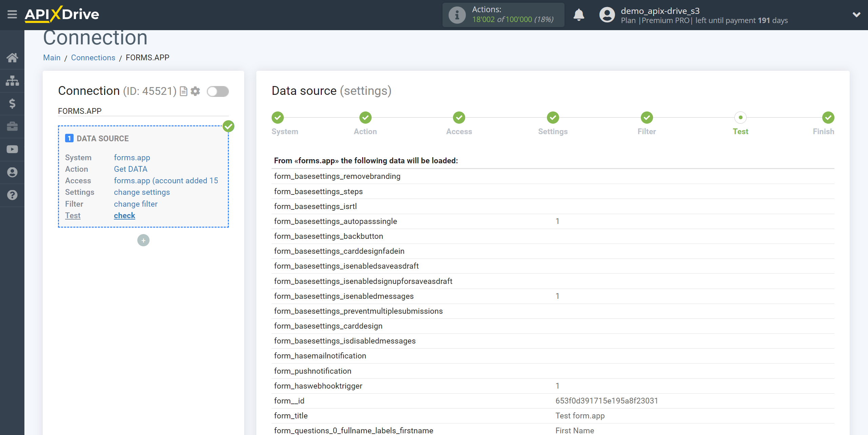
Task: Click the connection copy document icon
Action: click(183, 91)
